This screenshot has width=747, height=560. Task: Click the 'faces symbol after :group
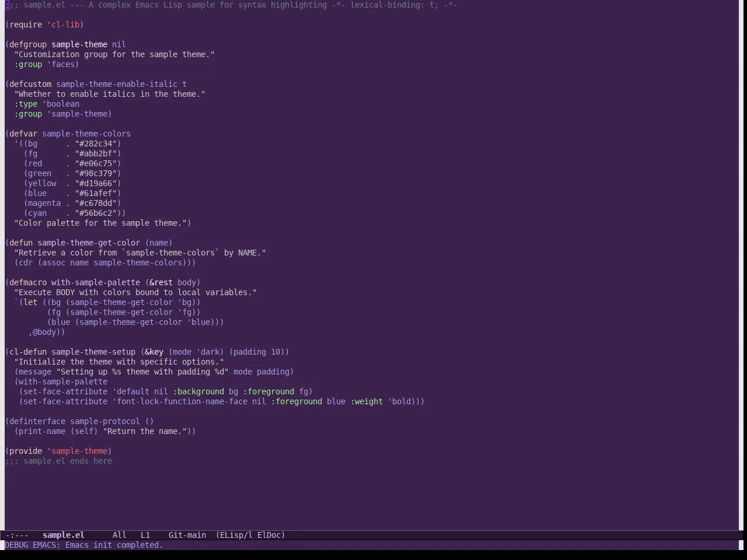tap(61, 64)
